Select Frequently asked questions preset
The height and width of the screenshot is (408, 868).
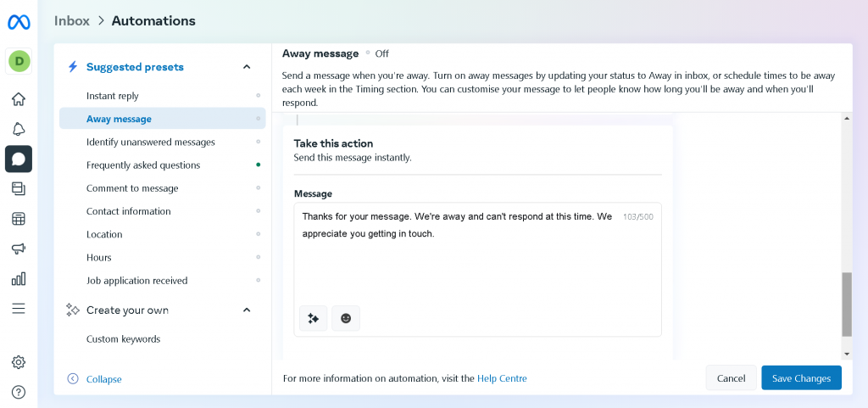click(x=143, y=165)
